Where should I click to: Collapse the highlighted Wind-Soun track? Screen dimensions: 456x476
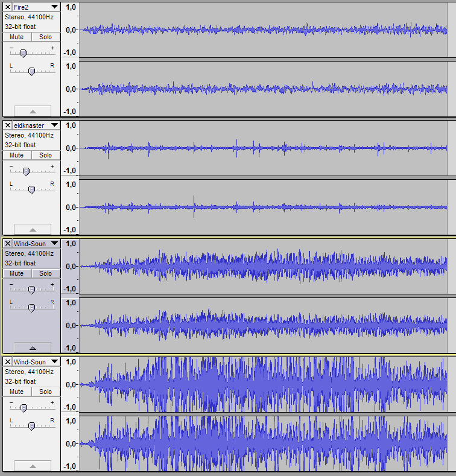[32, 347]
